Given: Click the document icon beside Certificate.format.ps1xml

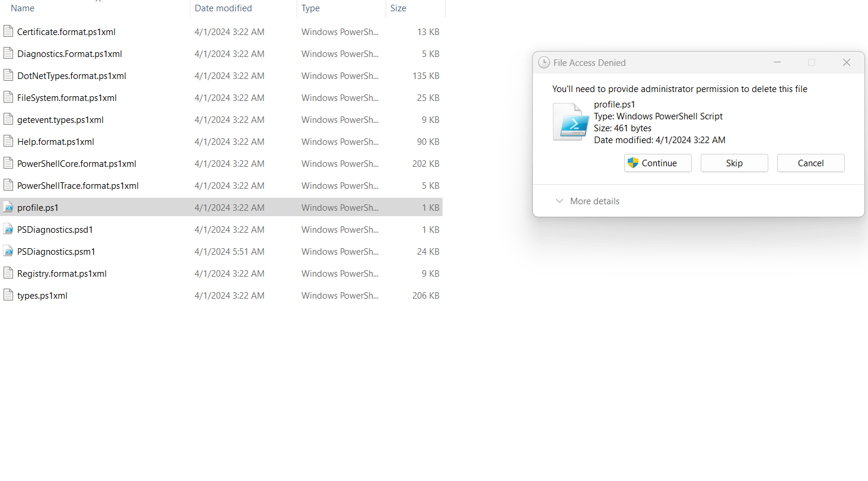Looking at the screenshot, I should 8,31.
